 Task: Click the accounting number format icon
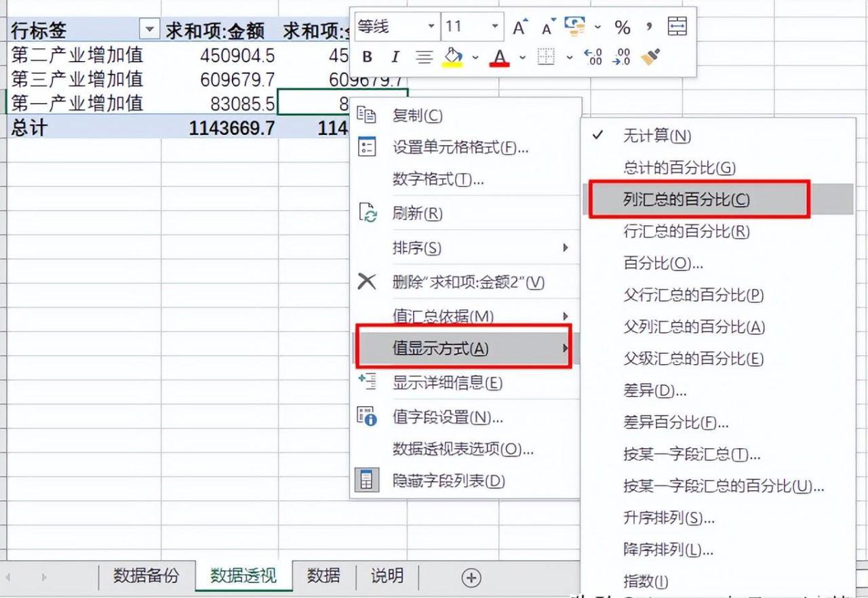tap(575, 27)
